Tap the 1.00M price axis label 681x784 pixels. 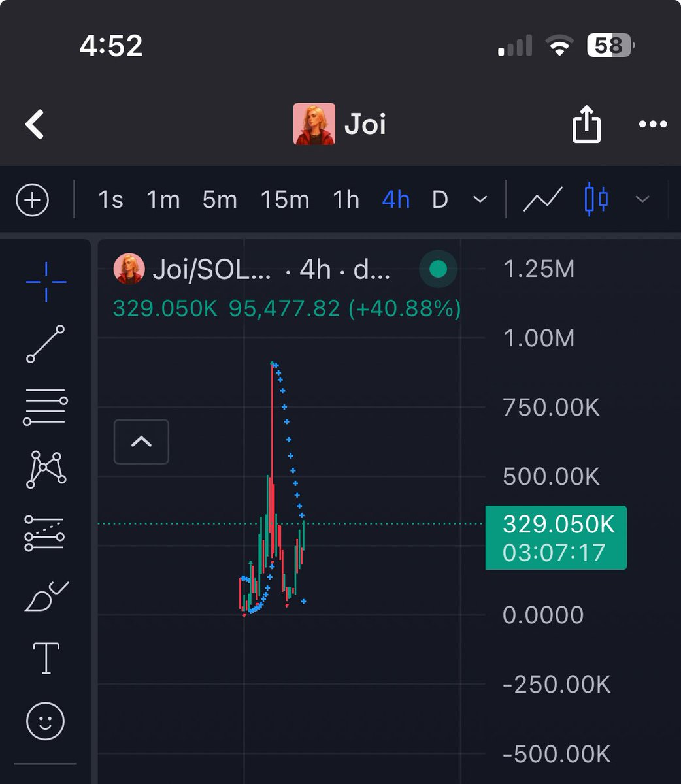(539, 338)
